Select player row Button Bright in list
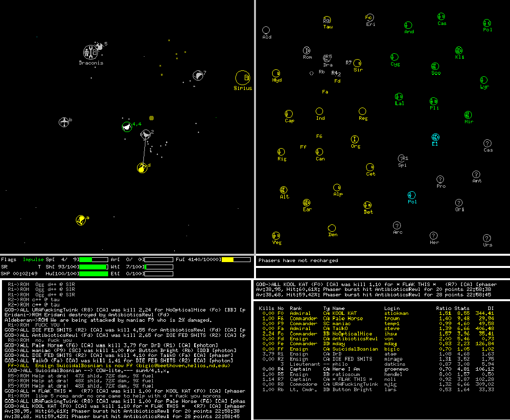510x420 pixels. pos(377,390)
